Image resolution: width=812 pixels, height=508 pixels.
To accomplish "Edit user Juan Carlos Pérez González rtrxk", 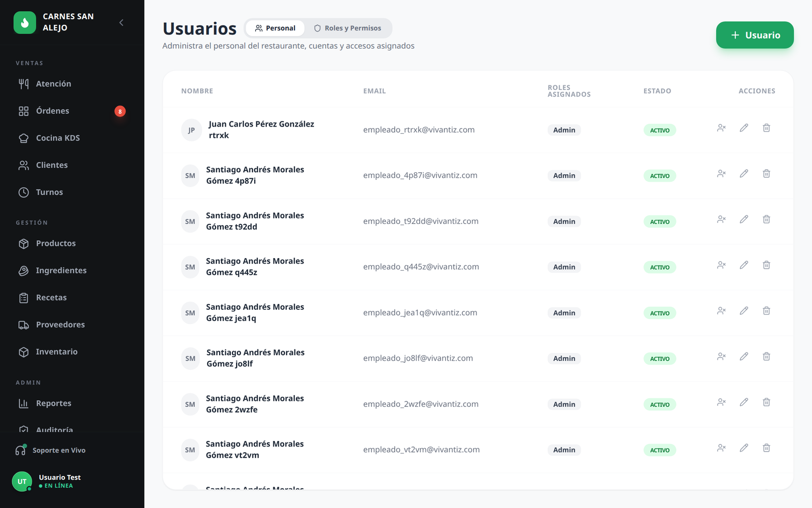I will [744, 128].
